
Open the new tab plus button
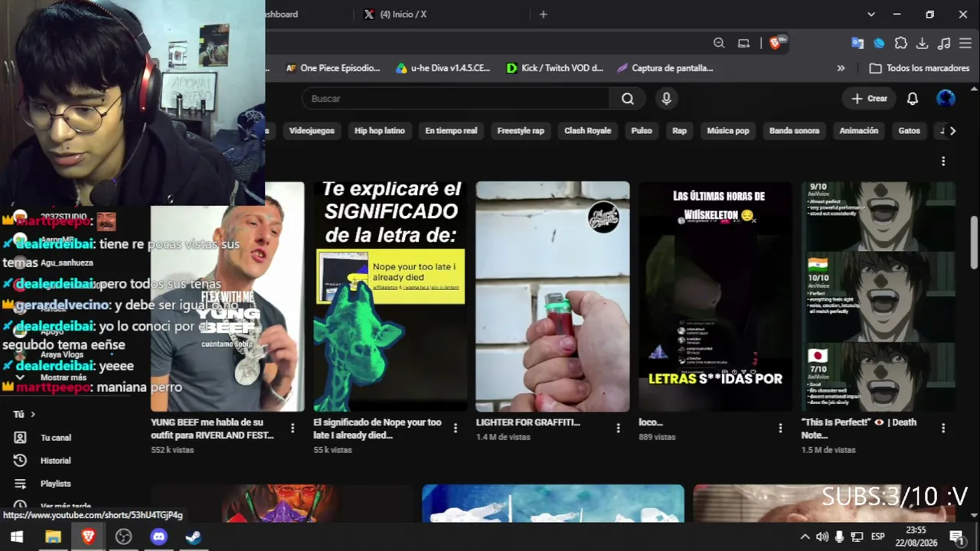(544, 14)
